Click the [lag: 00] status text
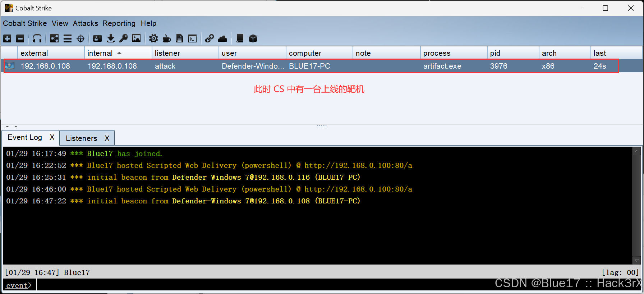 [x=620, y=272]
